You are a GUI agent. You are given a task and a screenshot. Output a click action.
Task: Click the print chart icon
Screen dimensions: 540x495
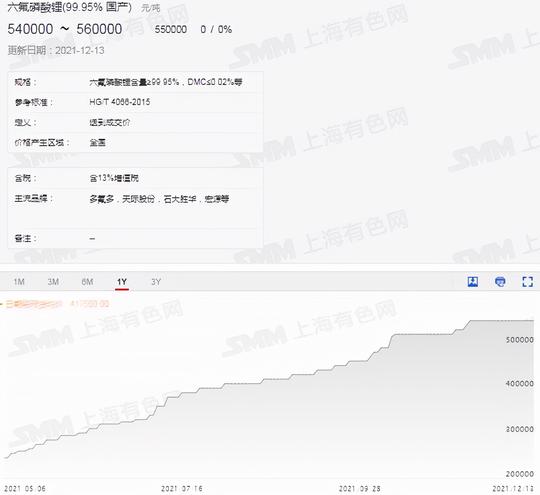(500, 281)
